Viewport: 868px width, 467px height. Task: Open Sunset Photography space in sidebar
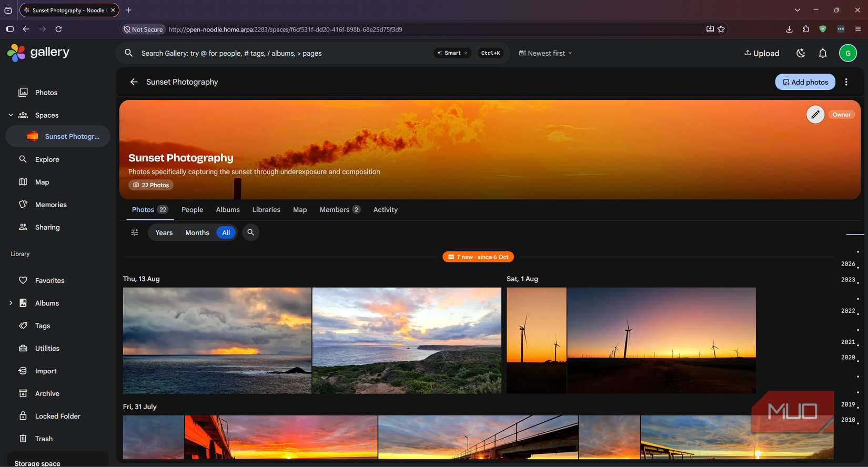click(x=58, y=136)
